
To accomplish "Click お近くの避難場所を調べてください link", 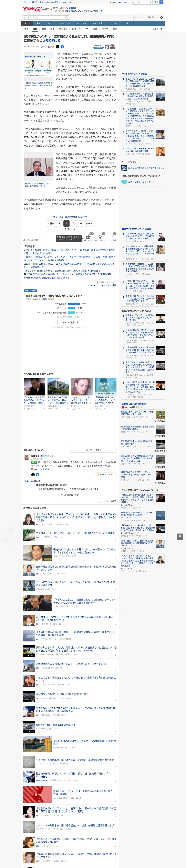I will [x=146, y=168].
